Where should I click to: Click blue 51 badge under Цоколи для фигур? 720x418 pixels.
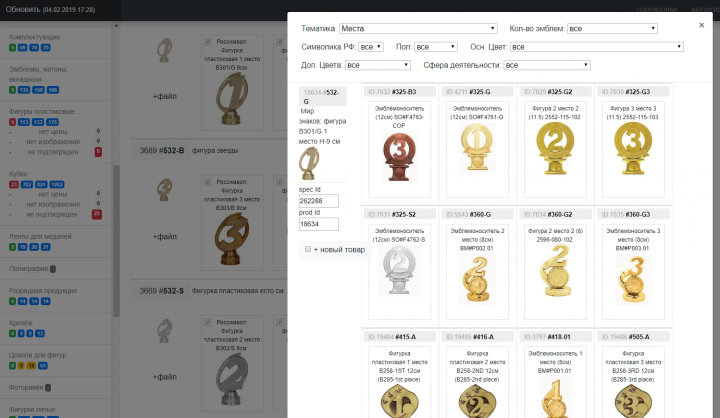[x=43, y=366]
